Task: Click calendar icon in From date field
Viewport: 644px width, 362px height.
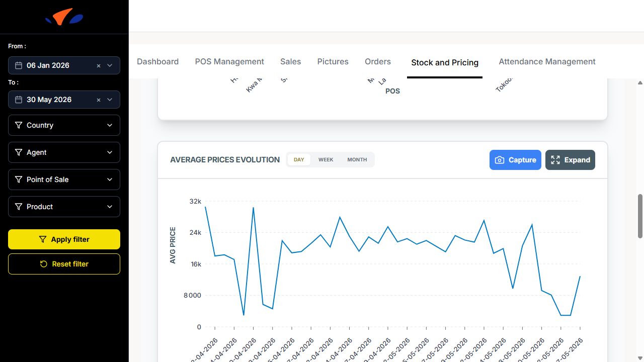Action: click(19, 65)
